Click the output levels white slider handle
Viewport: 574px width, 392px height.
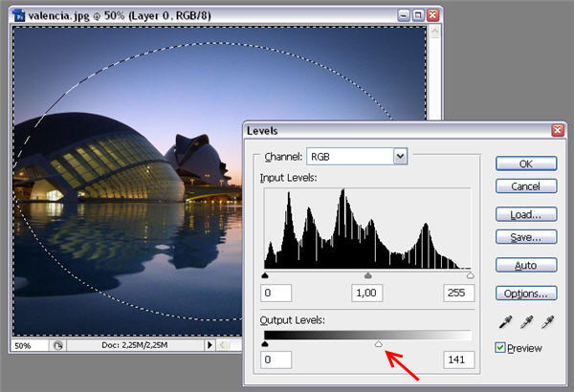[379, 344]
